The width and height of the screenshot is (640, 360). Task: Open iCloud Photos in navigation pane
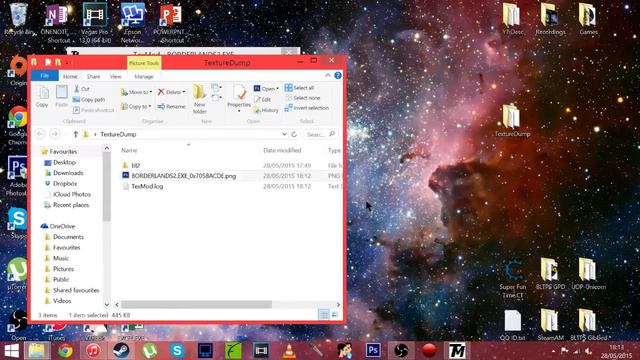72,194
